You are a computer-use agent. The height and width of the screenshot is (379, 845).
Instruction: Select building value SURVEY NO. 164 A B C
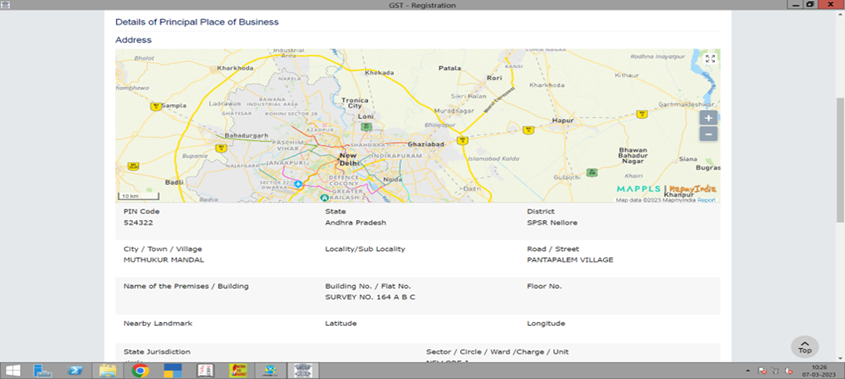pyautogui.click(x=370, y=297)
